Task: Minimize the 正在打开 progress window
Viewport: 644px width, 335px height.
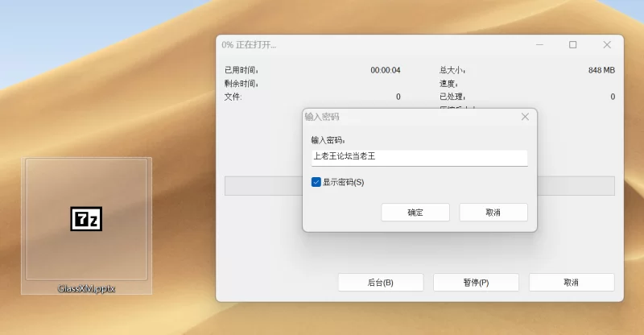Action: tap(539, 45)
